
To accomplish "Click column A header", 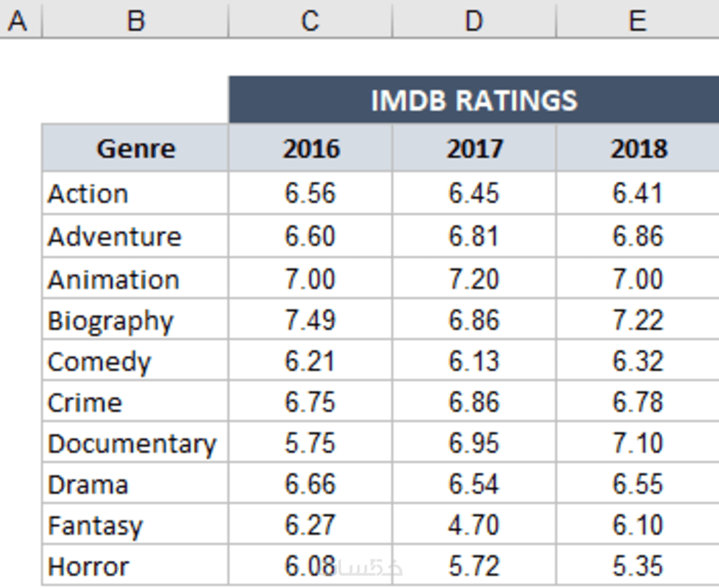I will [19, 19].
